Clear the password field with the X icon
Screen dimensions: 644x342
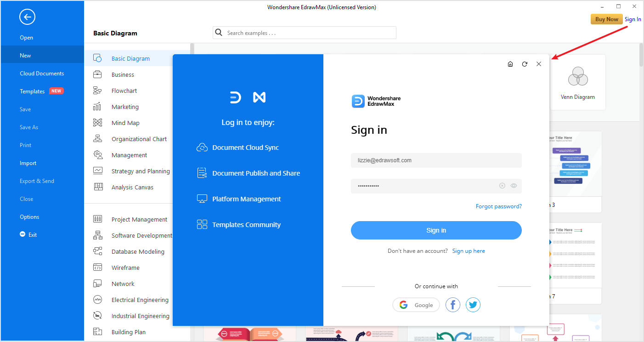(502, 186)
